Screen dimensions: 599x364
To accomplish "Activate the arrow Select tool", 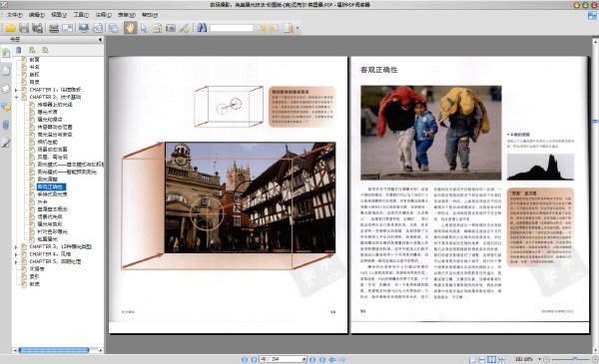I will pyautogui.click(x=144, y=28).
